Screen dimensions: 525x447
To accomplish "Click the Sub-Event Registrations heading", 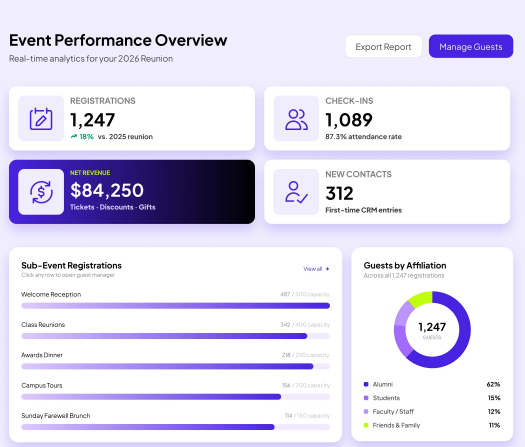I will pos(71,266).
